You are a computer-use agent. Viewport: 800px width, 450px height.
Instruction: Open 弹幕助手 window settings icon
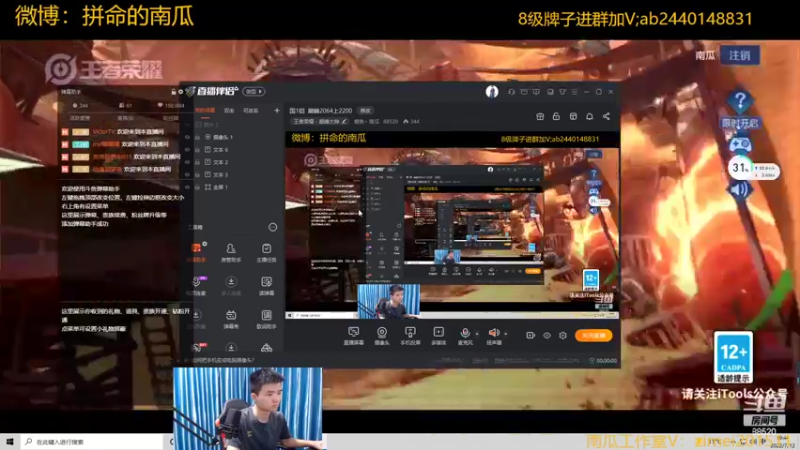click(181, 92)
